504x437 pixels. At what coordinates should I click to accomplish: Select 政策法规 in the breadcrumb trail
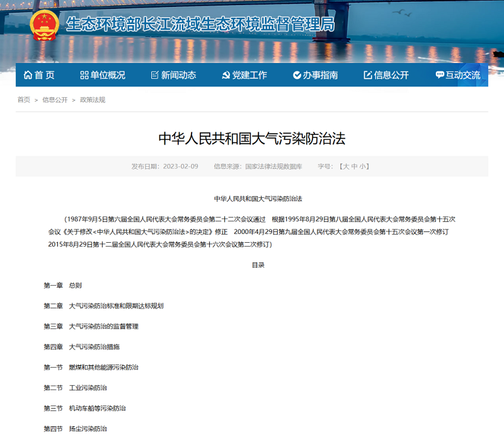(x=93, y=100)
